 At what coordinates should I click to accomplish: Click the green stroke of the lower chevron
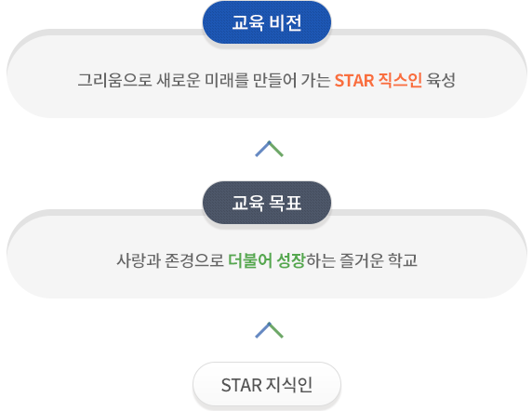tap(276, 330)
